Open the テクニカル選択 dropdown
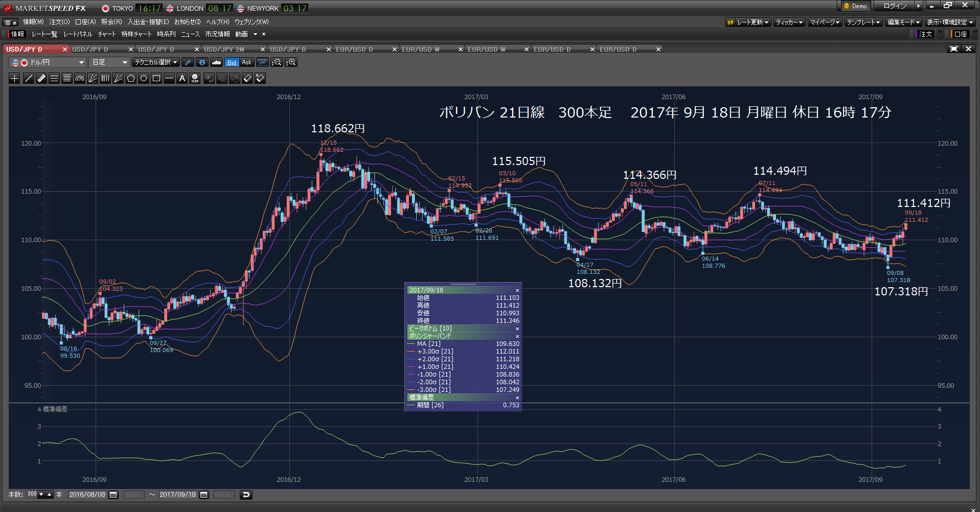This screenshot has height=512, width=980. (x=156, y=62)
